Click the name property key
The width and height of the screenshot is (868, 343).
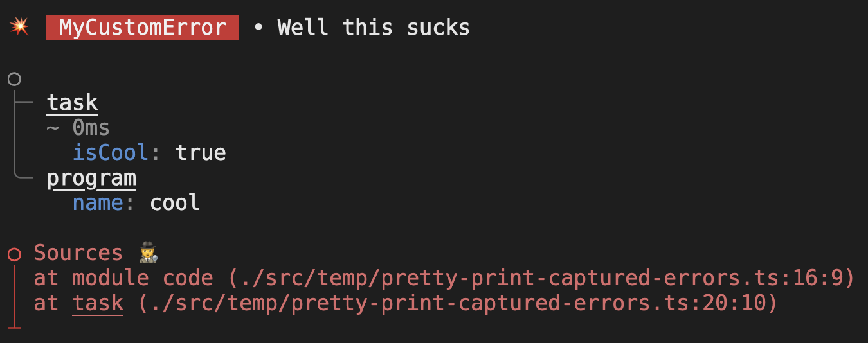(98, 203)
